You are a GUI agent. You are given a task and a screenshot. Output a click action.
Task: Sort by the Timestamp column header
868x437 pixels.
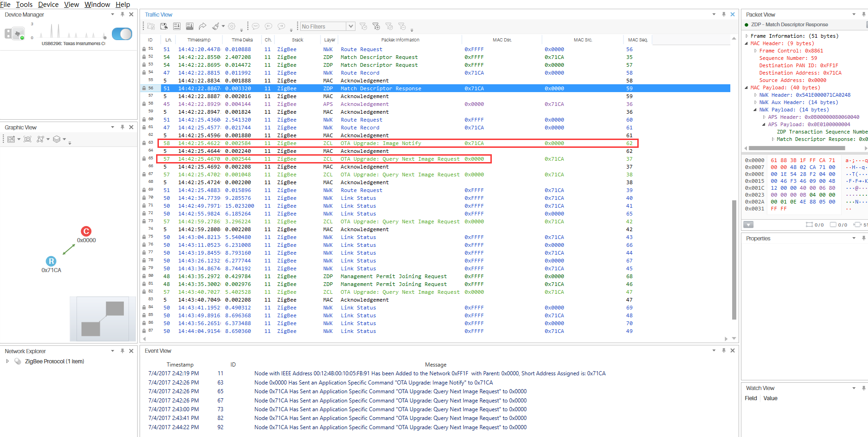[199, 40]
